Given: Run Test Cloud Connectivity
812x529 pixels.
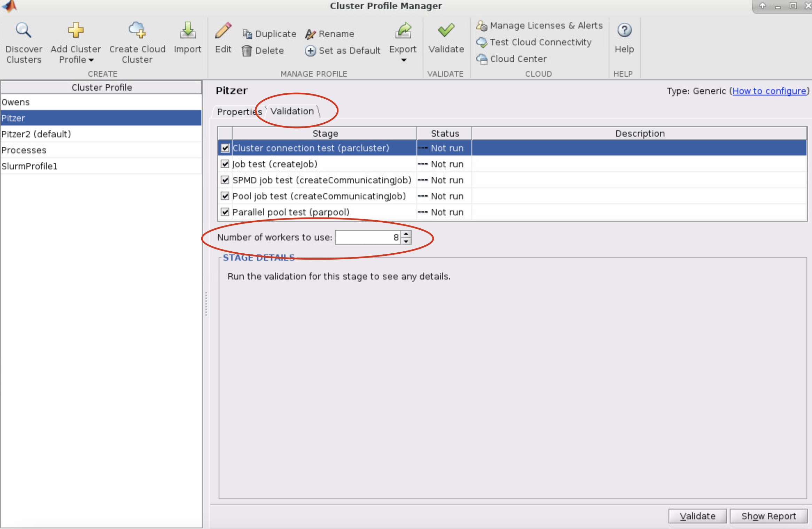Looking at the screenshot, I should (534, 42).
